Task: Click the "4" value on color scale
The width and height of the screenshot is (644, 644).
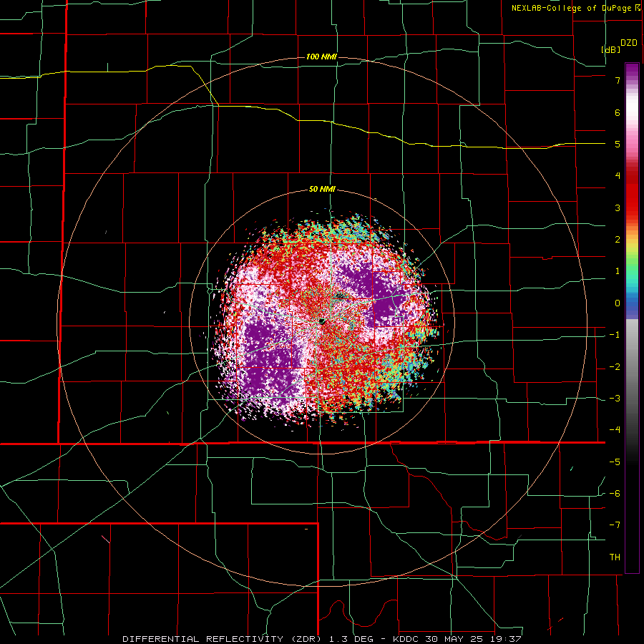Action: coord(618,176)
